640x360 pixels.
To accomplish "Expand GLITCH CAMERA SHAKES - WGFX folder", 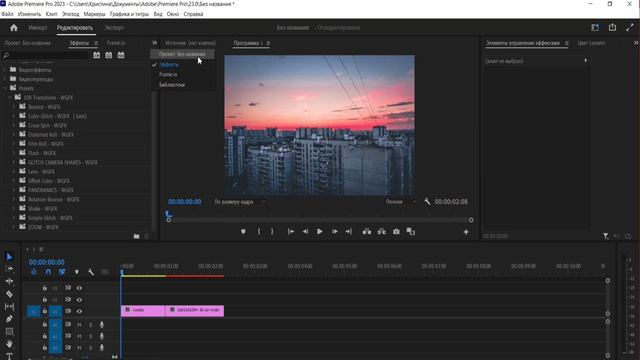I will coord(14,162).
